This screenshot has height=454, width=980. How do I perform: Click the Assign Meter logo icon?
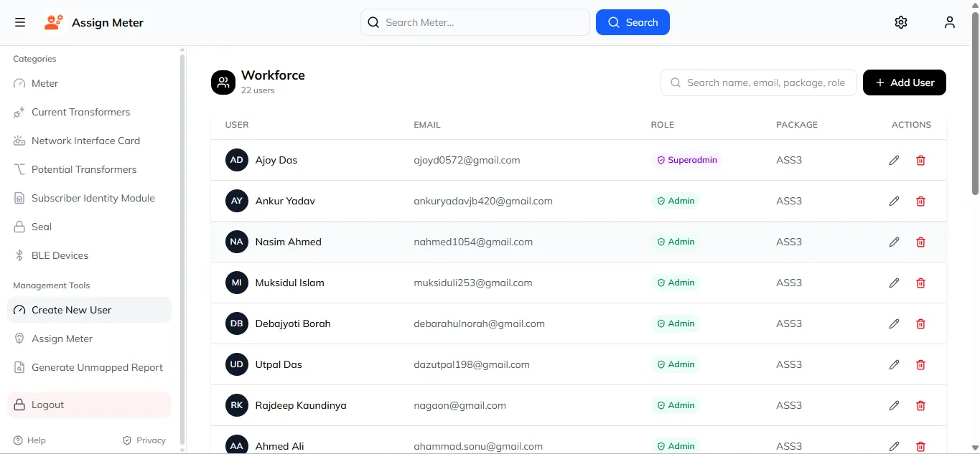tap(53, 22)
